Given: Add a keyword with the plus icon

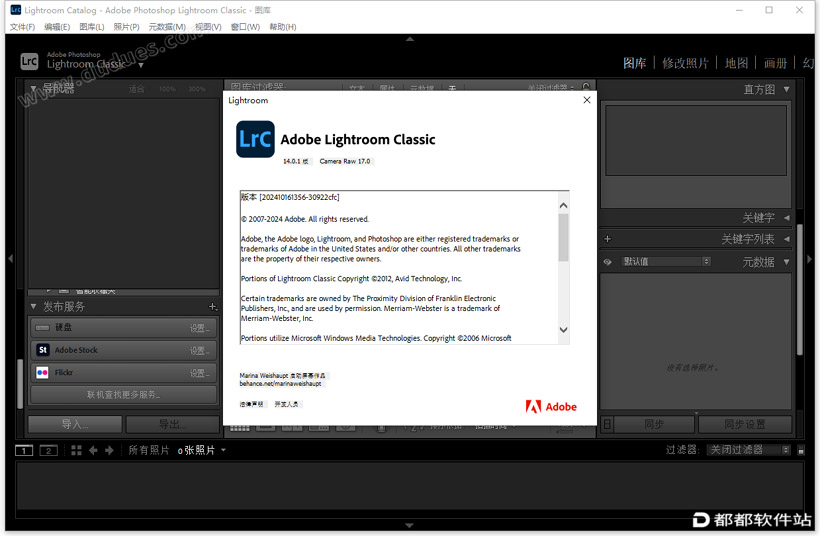Looking at the screenshot, I should coord(607,239).
